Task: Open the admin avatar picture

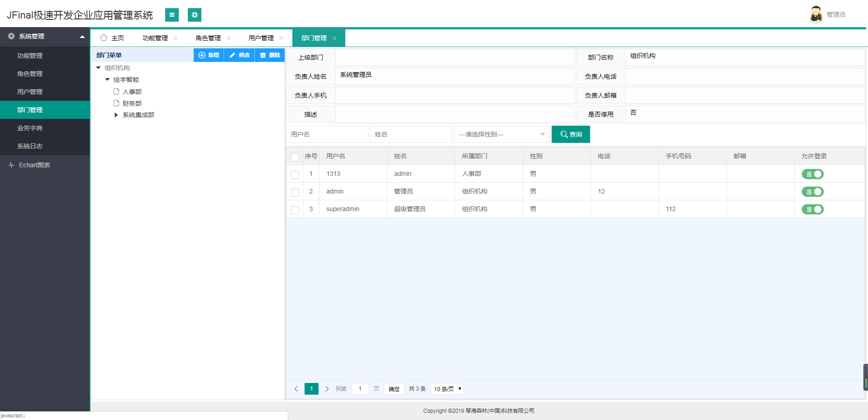Action: tap(816, 14)
